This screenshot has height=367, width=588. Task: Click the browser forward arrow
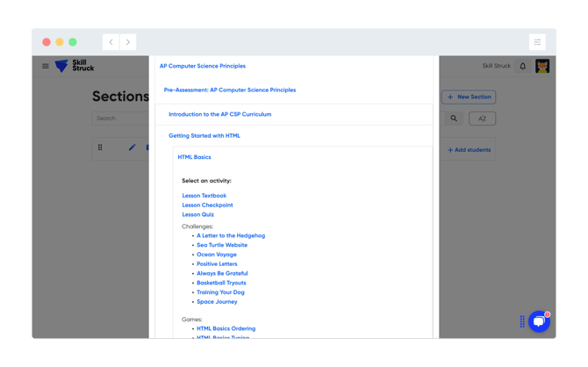(128, 42)
